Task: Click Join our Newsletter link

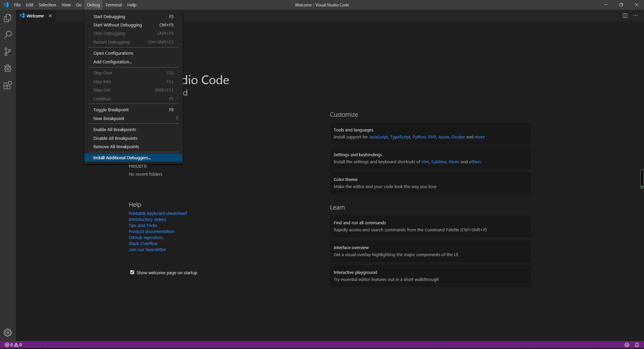Action: (148, 249)
